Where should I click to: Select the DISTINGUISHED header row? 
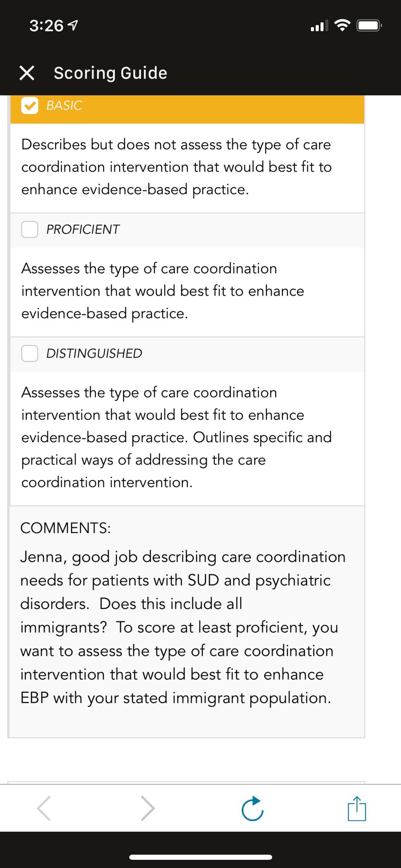tap(187, 354)
